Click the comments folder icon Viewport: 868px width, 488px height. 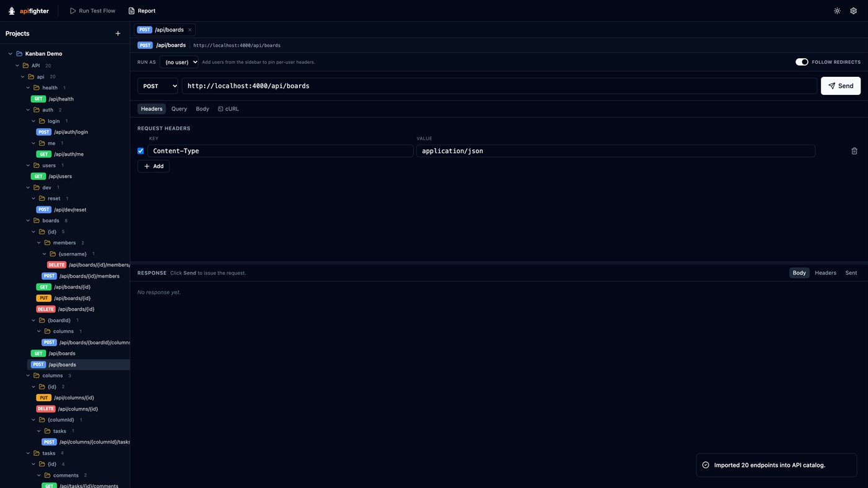[x=47, y=476]
